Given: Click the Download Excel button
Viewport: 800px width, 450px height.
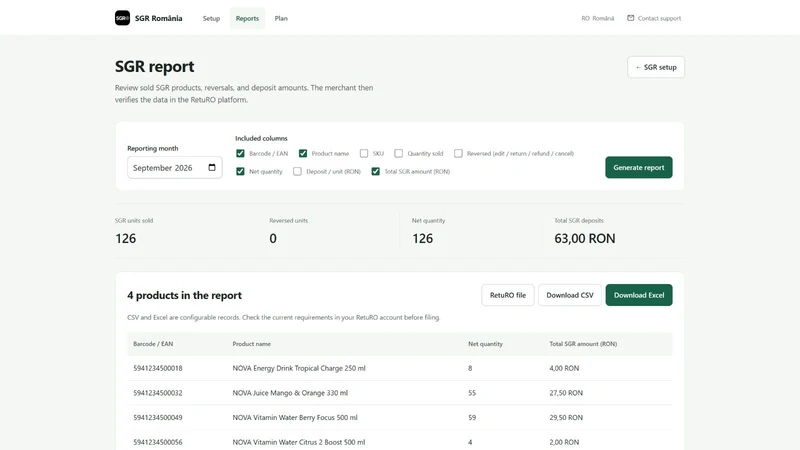Looking at the screenshot, I should (x=639, y=295).
